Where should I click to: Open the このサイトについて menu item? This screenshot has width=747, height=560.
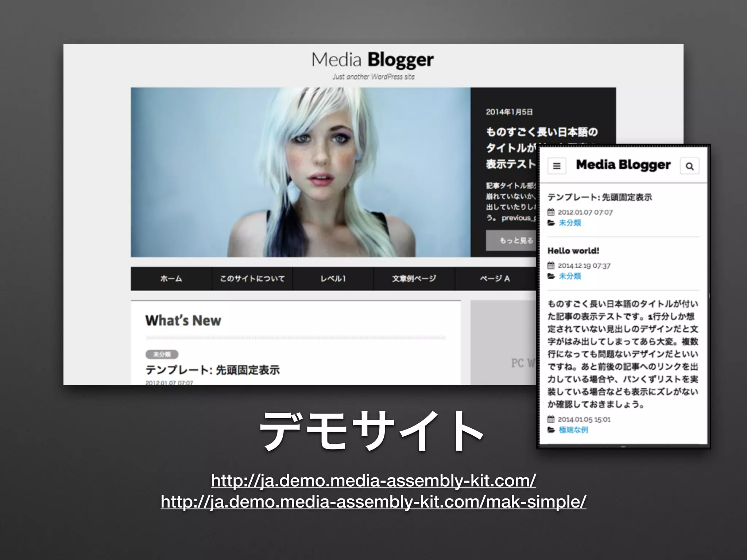[x=252, y=279]
